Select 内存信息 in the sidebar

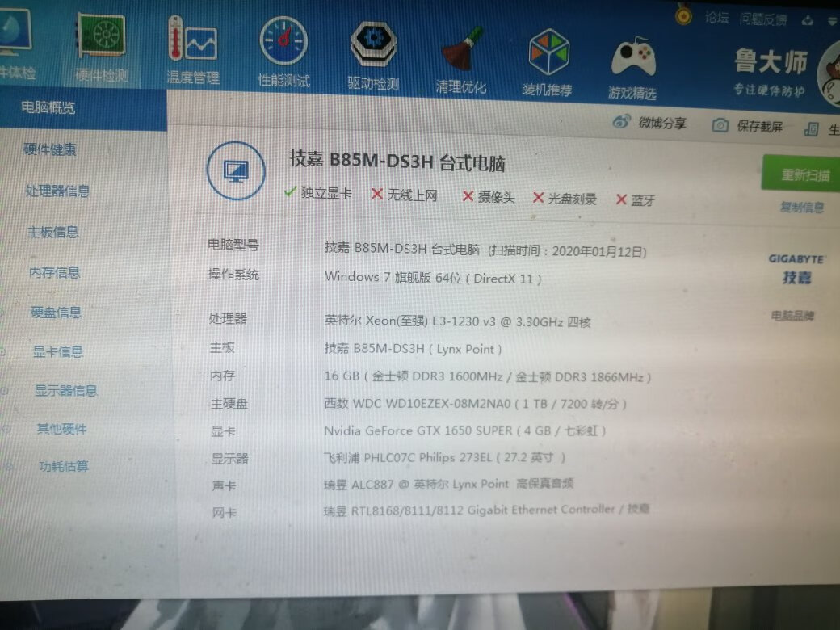click(55, 273)
